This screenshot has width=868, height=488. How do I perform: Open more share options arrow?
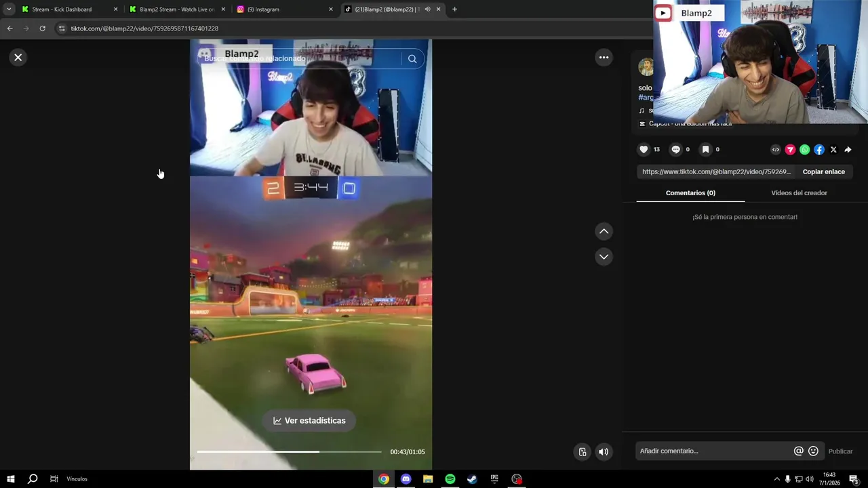coord(848,150)
